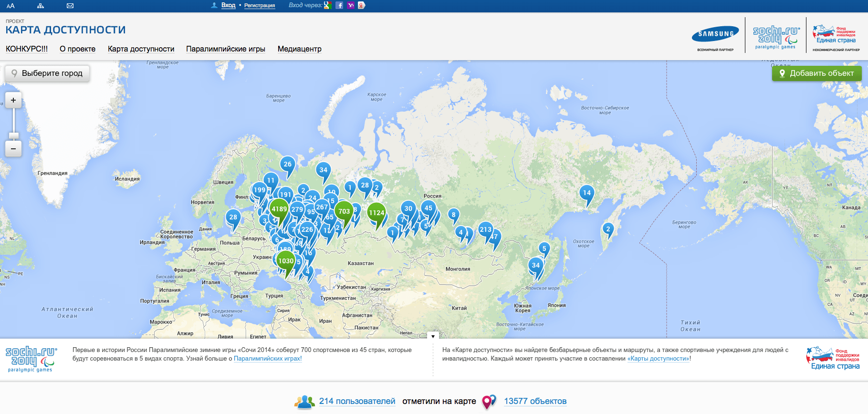The image size is (868, 414).
Task: Sign in with Yandex icon
Action: pos(362,5)
